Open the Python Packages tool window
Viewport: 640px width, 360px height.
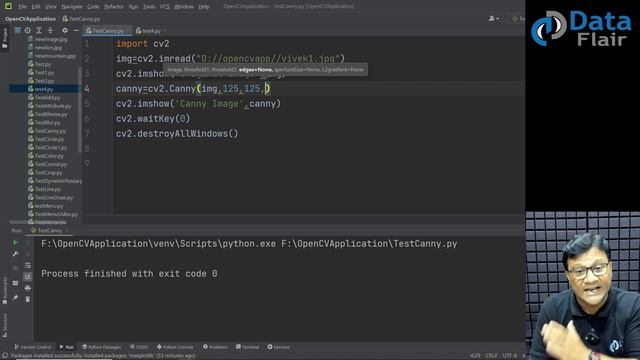tap(101, 347)
